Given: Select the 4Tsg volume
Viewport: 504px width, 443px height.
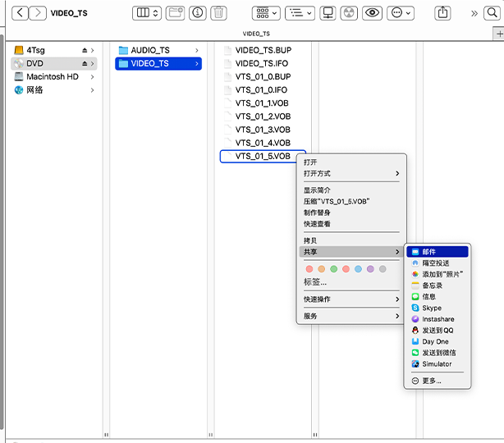Looking at the screenshot, I should 54,50.
